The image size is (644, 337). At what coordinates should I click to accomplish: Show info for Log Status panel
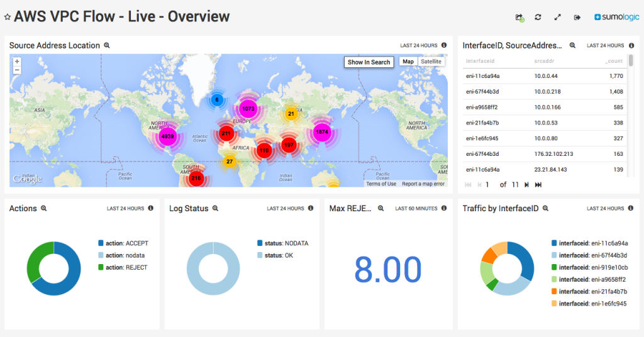click(x=311, y=208)
